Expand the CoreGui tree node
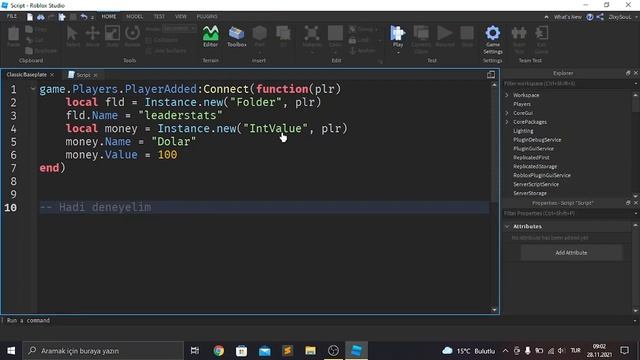The height and width of the screenshot is (360, 640). [x=507, y=113]
